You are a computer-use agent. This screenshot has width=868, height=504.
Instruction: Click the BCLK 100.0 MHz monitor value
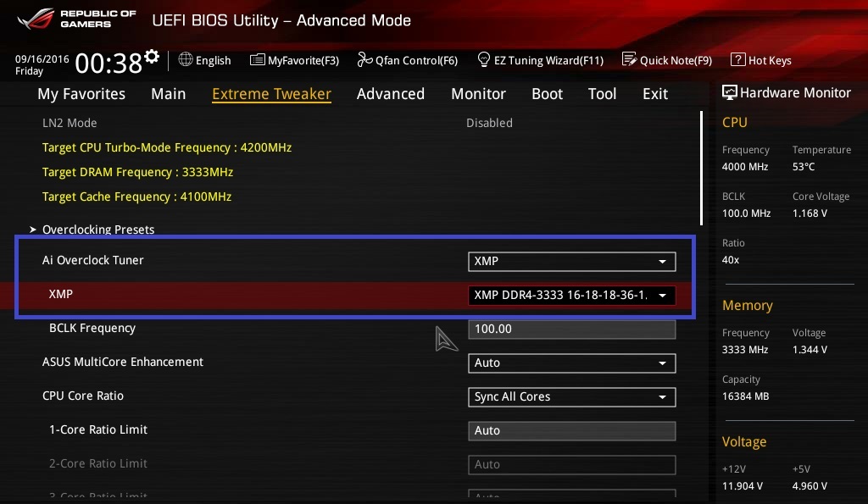click(746, 213)
